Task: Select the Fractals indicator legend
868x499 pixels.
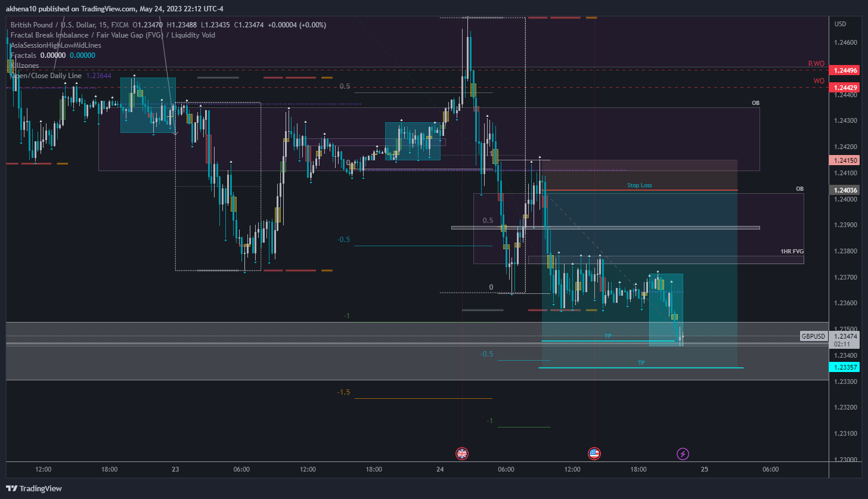Action: coord(23,55)
